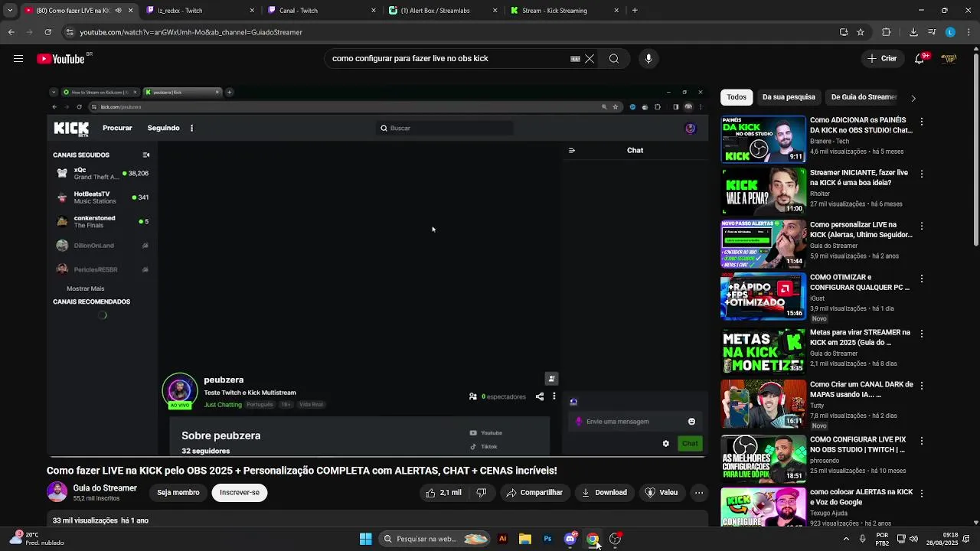The width and height of the screenshot is (980, 551).
Task: Open options for 'Metas para virar STREAMER' video
Action: [922, 334]
